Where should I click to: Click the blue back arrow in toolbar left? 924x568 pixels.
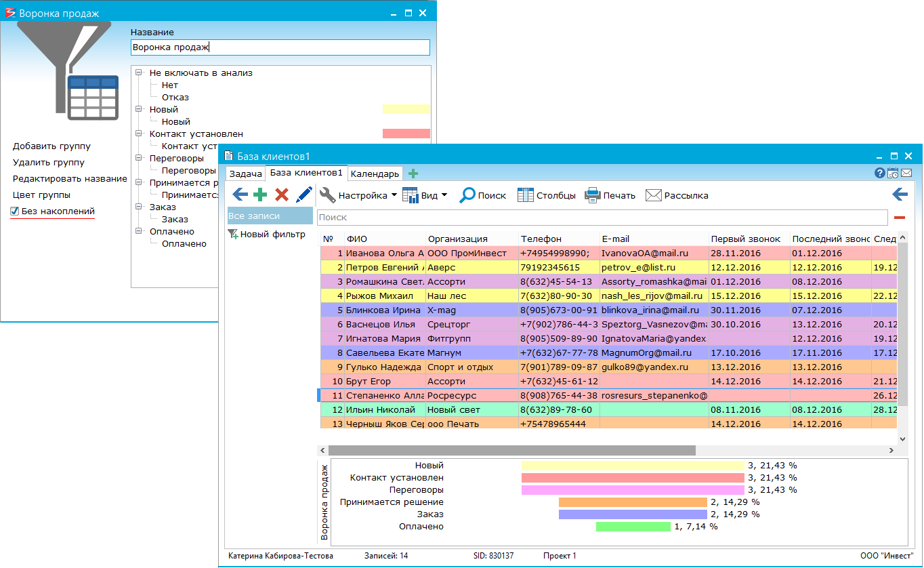240,195
